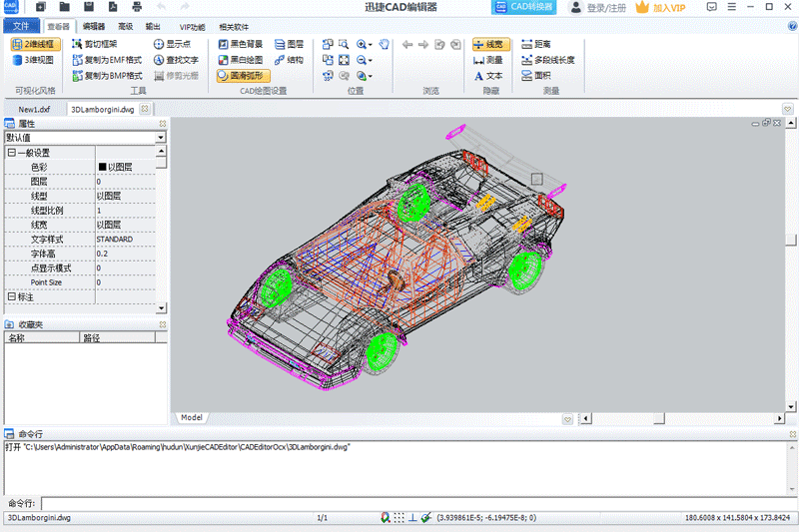Open the 图层 layers dialog
This screenshot has width=799, height=532.
click(x=289, y=44)
